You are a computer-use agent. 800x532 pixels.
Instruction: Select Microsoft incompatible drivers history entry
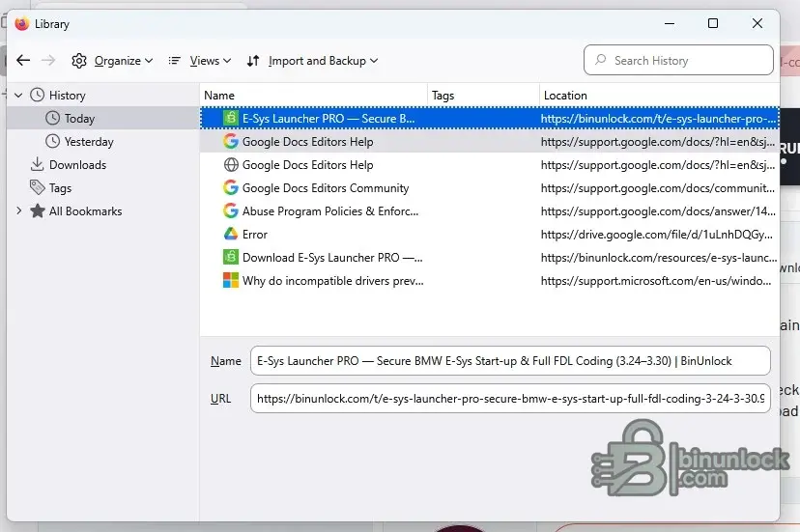pyautogui.click(x=332, y=281)
